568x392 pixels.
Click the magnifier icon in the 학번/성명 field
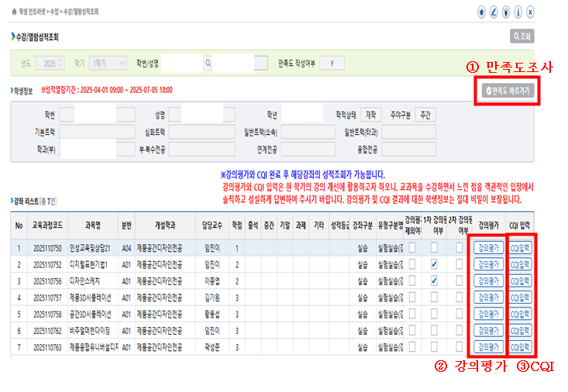208,63
